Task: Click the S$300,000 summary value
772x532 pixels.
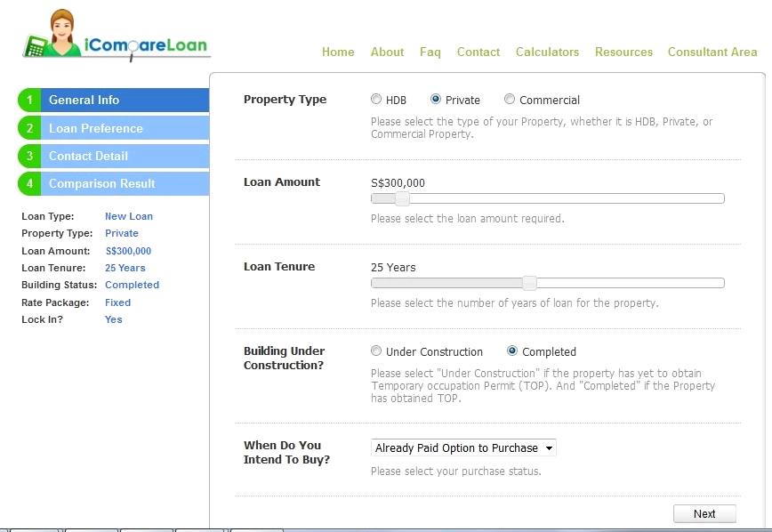Action: coord(128,251)
